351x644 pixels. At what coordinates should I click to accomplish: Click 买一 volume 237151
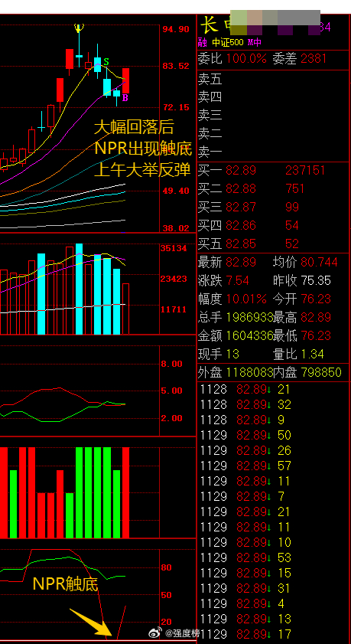click(x=305, y=171)
